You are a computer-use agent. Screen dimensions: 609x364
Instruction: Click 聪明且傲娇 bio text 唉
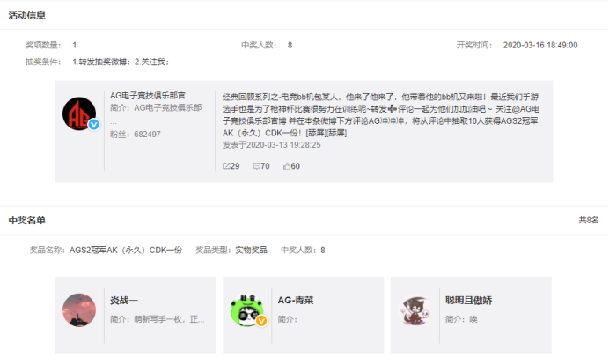click(x=473, y=319)
